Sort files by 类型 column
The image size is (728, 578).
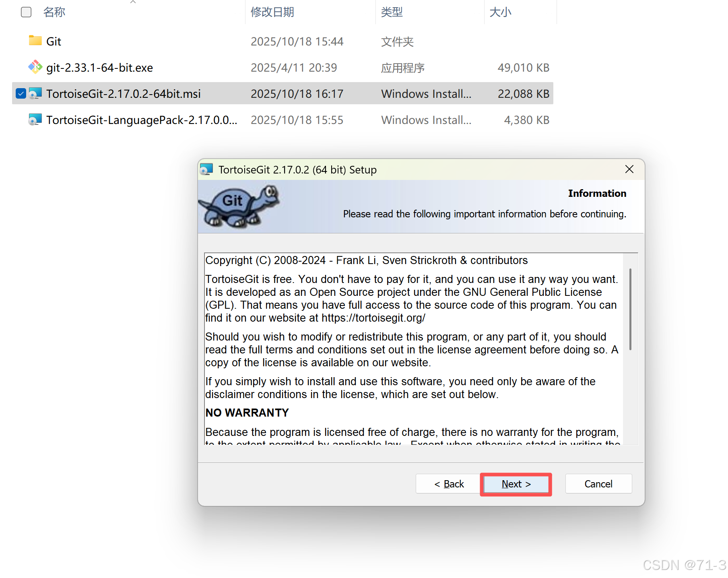tap(392, 12)
